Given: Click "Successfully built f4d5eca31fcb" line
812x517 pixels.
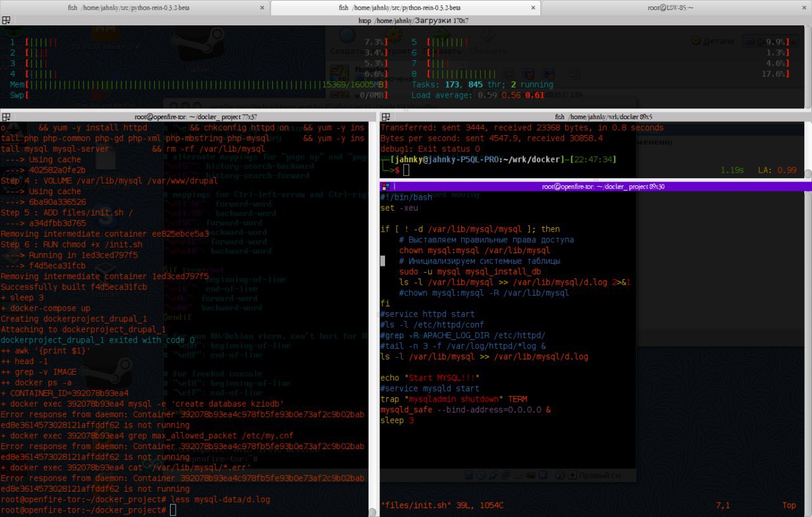Looking at the screenshot, I should [x=74, y=287].
